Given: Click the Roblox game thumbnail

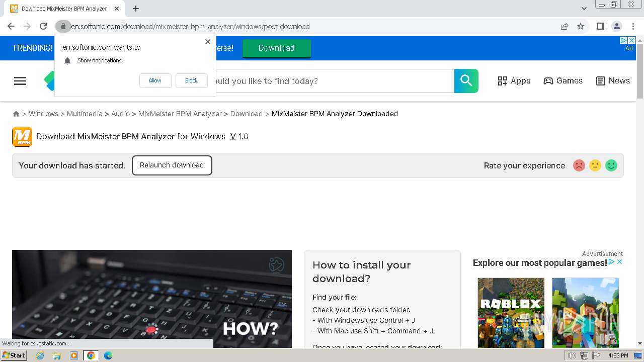Looking at the screenshot, I should click(x=511, y=313).
